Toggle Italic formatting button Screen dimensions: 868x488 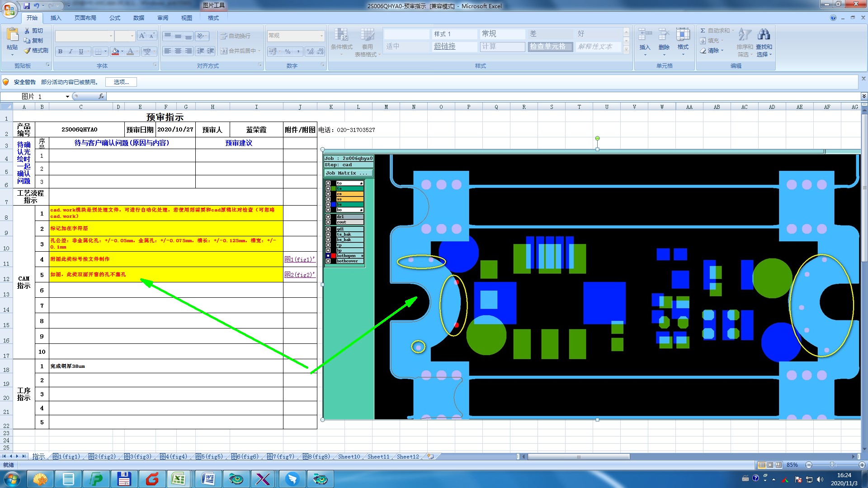(71, 52)
